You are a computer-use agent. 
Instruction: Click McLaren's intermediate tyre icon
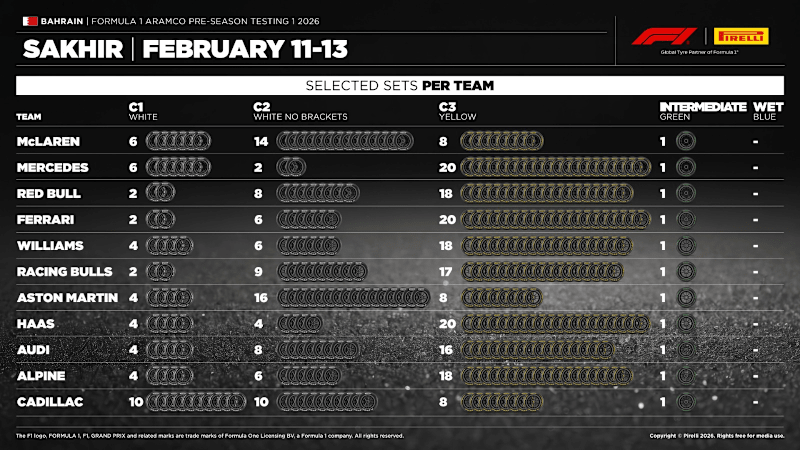click(x=684, y=142)
